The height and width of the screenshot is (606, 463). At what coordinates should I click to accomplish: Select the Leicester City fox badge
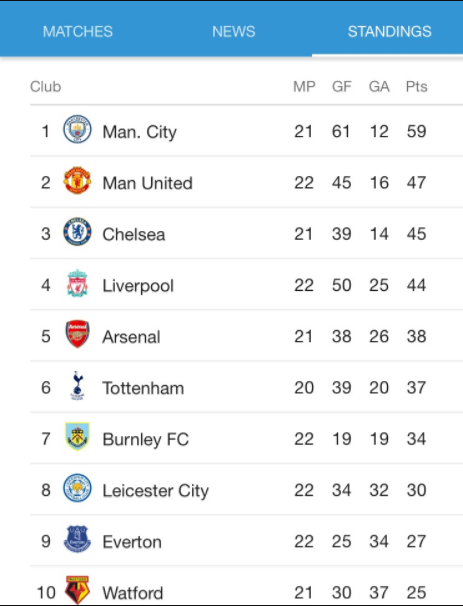77,488
